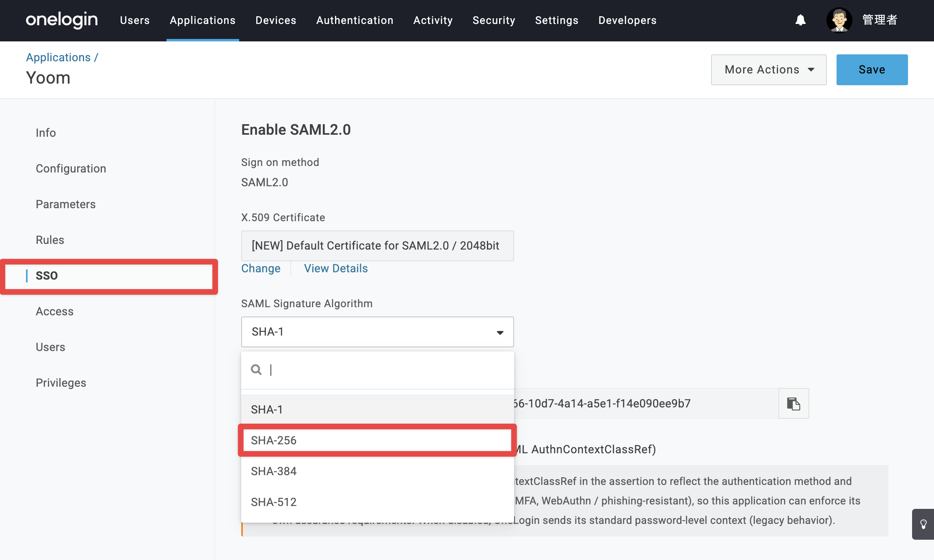Screen dimensions: 934x560
Task: Open the Developers menu
Action: coord(627,20)
